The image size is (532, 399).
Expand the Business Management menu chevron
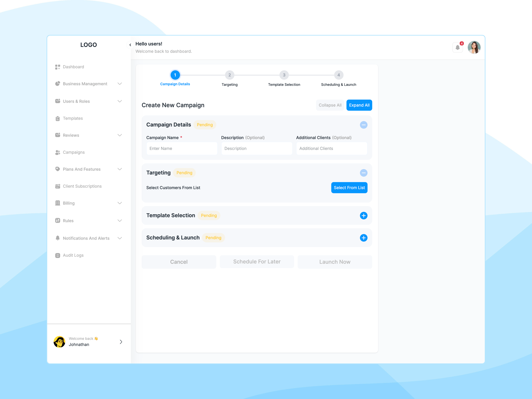(x=120, y=84)
